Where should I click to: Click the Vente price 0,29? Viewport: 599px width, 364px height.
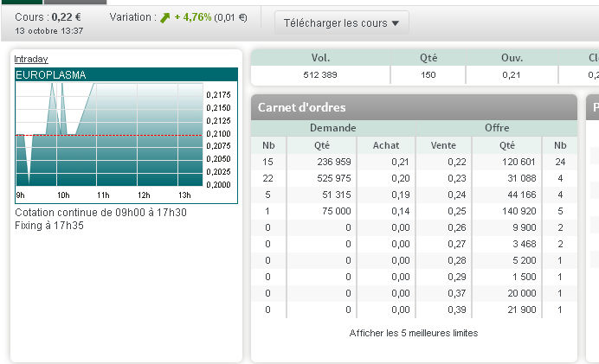tap(457, 277)
